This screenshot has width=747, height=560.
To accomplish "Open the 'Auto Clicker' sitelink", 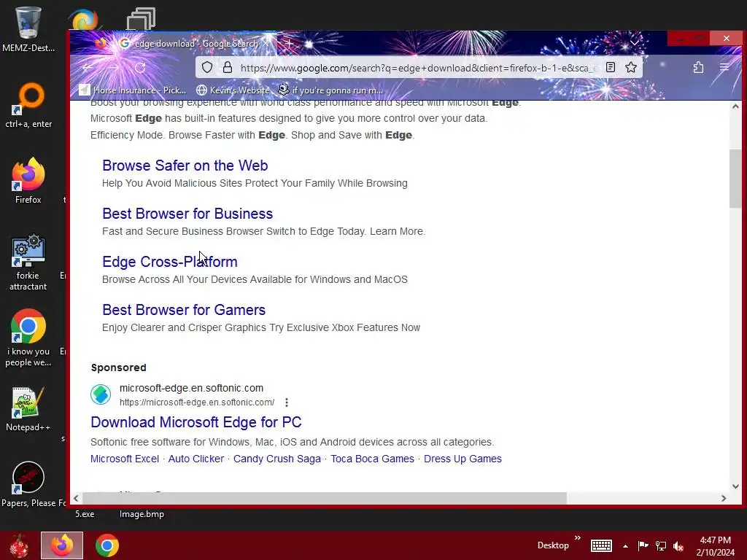I will (196, 459).
